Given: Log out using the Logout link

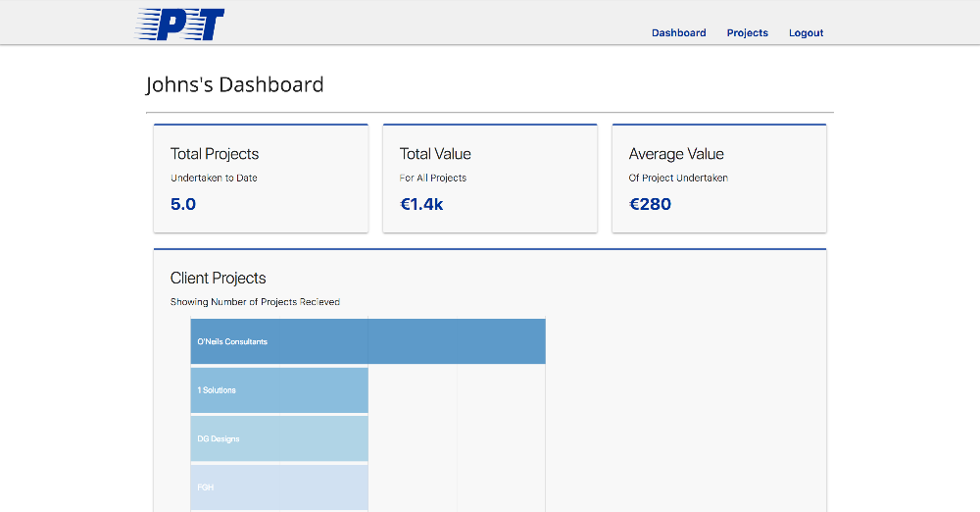Looking at the screenshot, I should (x=806, y=33).
